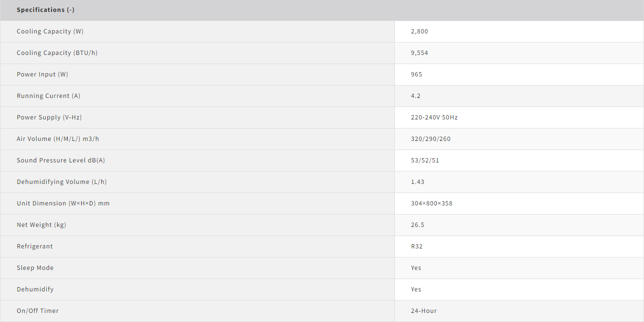
Task: Select the 965 power input value
Action: (417, 75)
